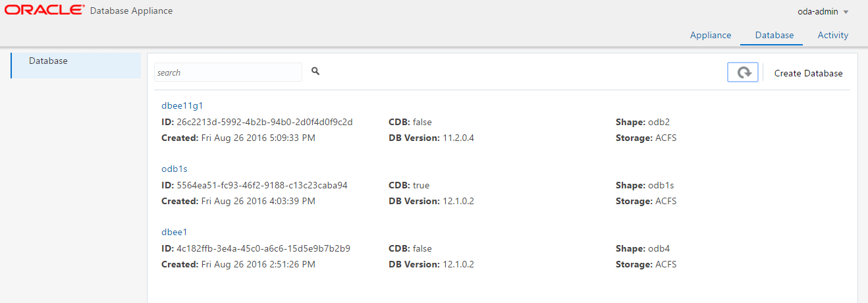Image resolution: width=868 pixels, height=303 pixels.
Task: Go to the Activity tab
Action: pos(832,36)
